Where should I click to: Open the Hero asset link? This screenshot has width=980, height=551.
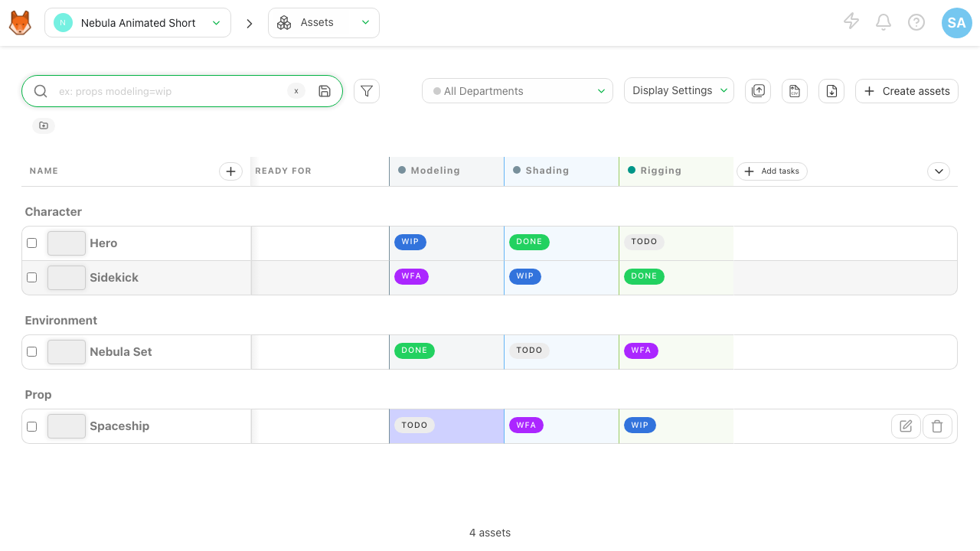103,243
